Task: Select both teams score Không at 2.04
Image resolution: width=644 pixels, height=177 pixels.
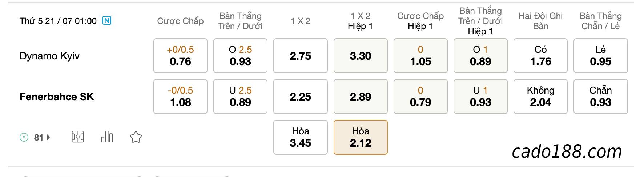Action: (x=540, y=97)
